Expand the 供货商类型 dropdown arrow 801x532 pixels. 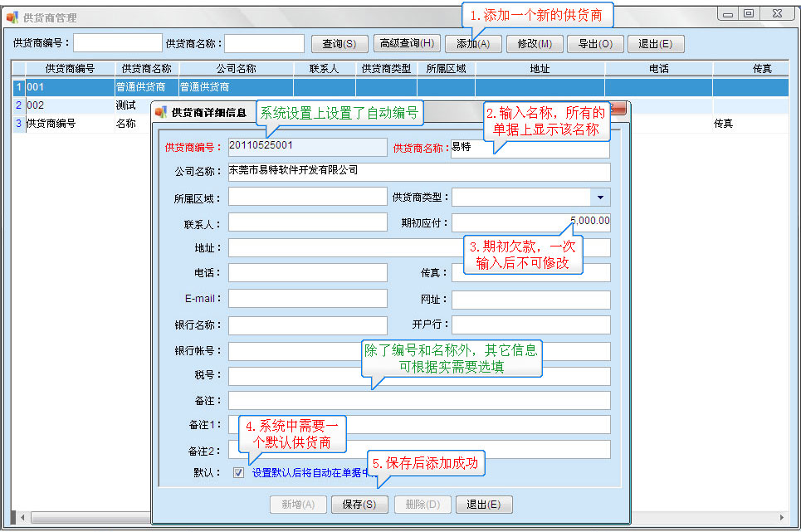600,197
